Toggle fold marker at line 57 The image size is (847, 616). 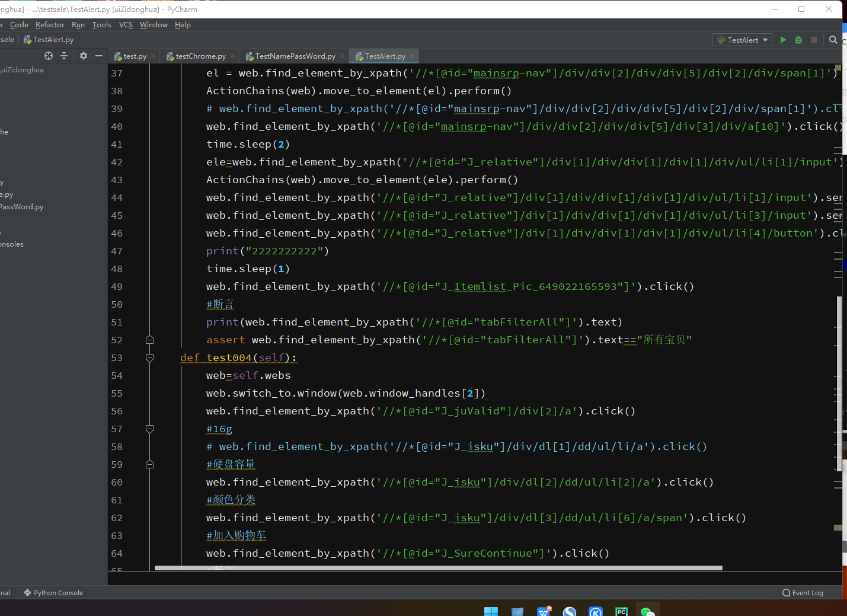coord(149,429)
